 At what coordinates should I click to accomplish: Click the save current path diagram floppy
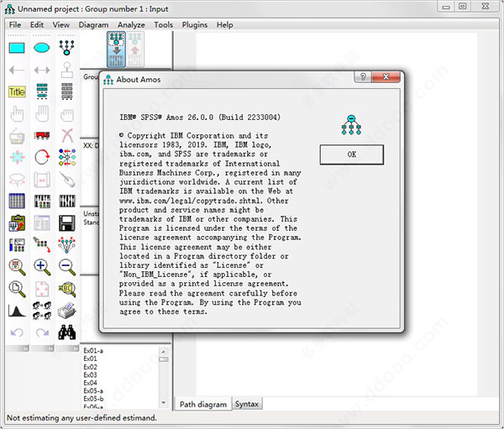coord(67,223)
